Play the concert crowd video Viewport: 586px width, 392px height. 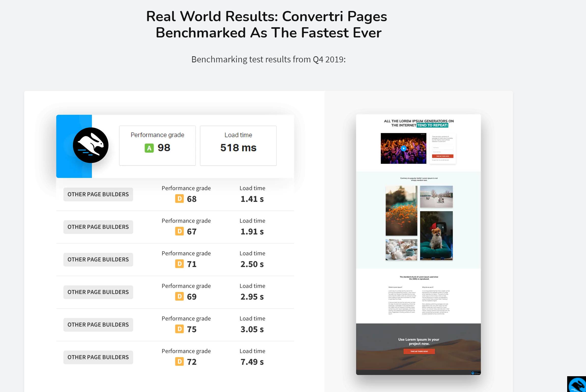(x=403, y=148)
